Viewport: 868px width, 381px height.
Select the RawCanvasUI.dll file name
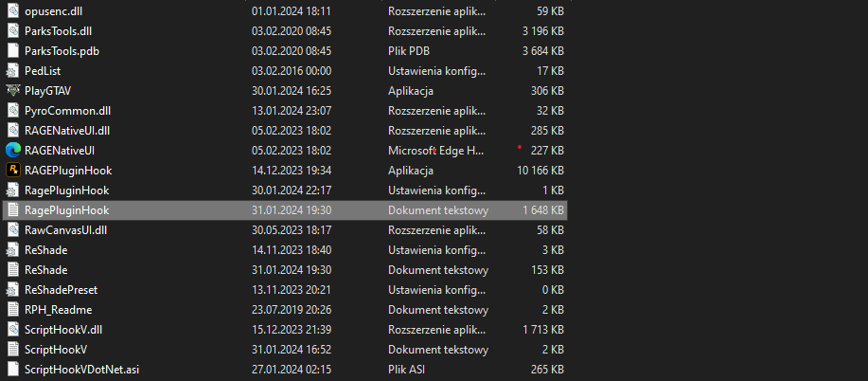tap(66, 230)
